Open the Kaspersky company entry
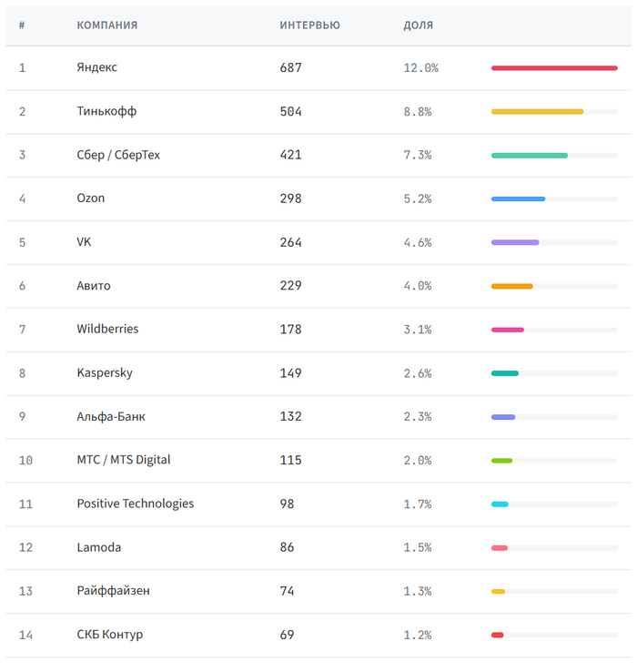This screenshot has width=637, height=672. point(105,372)
